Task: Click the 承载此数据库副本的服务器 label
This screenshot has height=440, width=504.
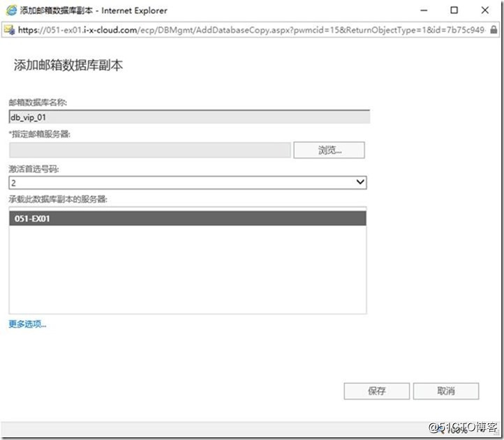Action: (x=58, y=199)
